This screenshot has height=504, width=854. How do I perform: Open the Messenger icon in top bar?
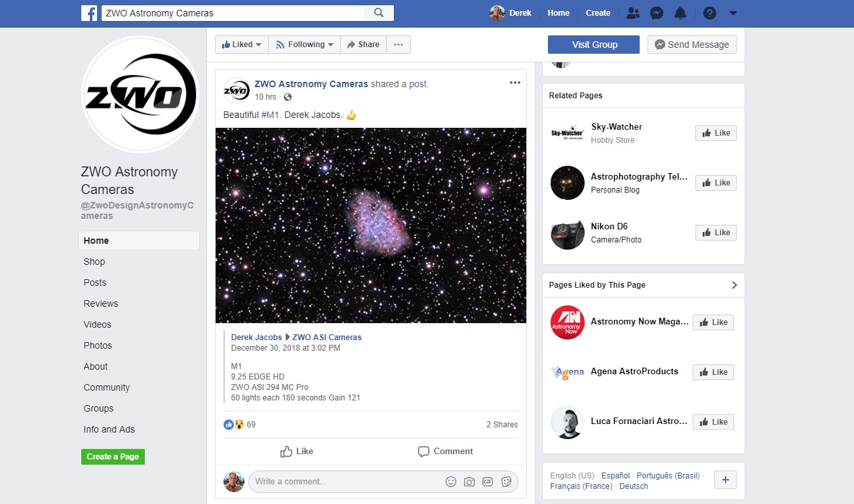tap(657, 13)
